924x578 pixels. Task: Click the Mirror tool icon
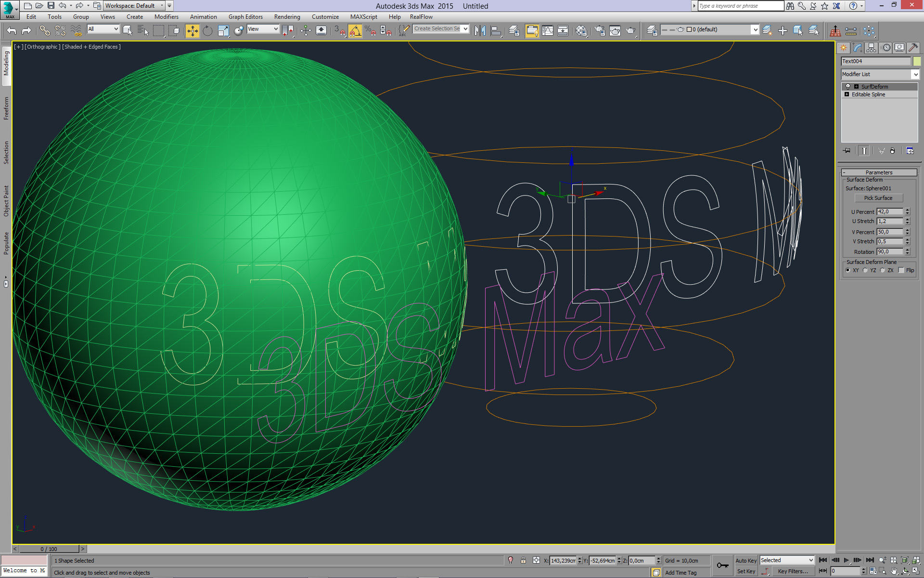point(480,31)
